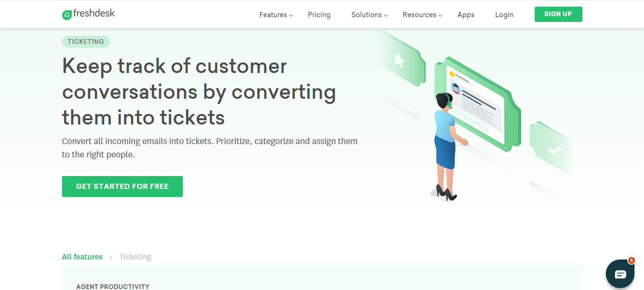The image size is (644, 290).
Task: Open the live chat widget
Action: (620, 274)
